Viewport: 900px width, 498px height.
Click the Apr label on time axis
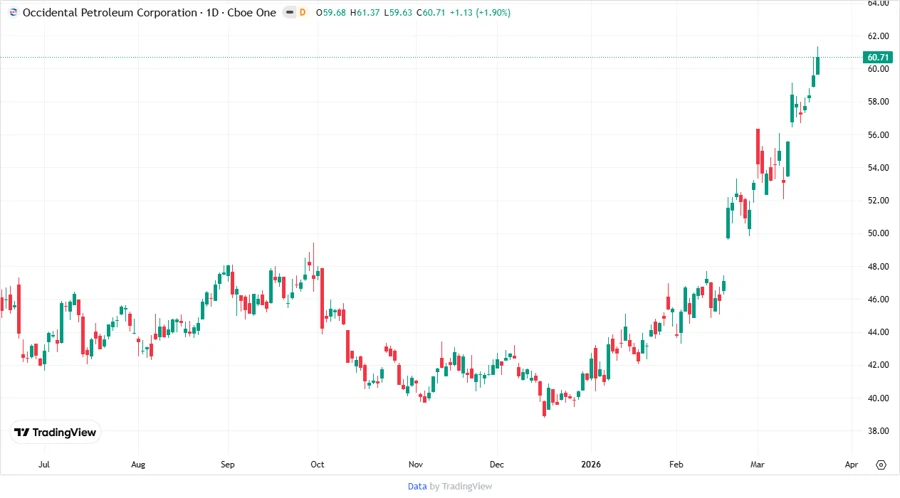851,465
